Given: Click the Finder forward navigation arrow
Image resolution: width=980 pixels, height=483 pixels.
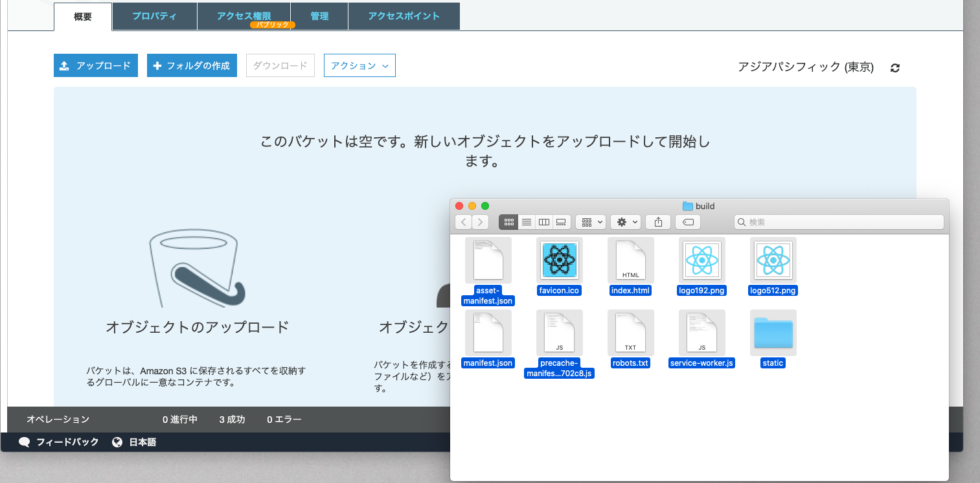Looking at the screenshot, I should tap(480, 222).
